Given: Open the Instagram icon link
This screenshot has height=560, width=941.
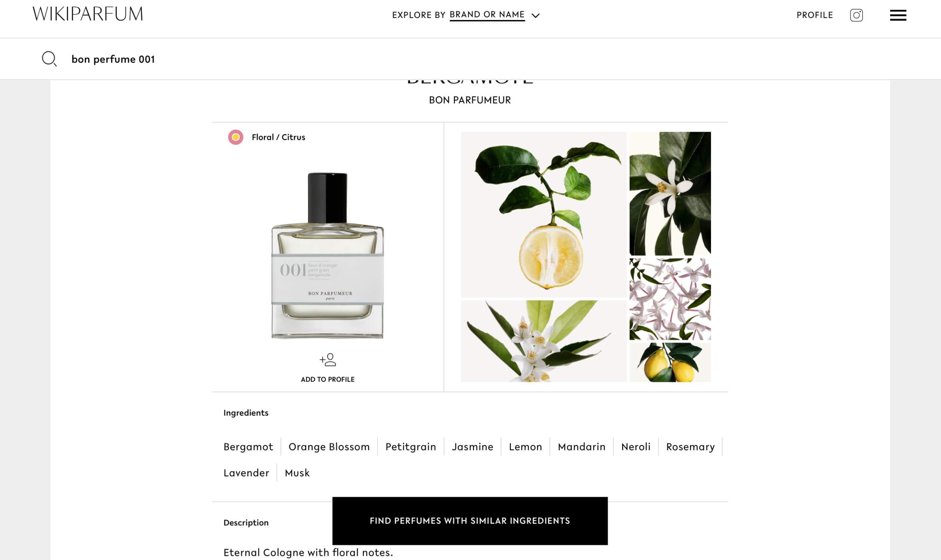Looking at the screenshot, I should 856,15.
